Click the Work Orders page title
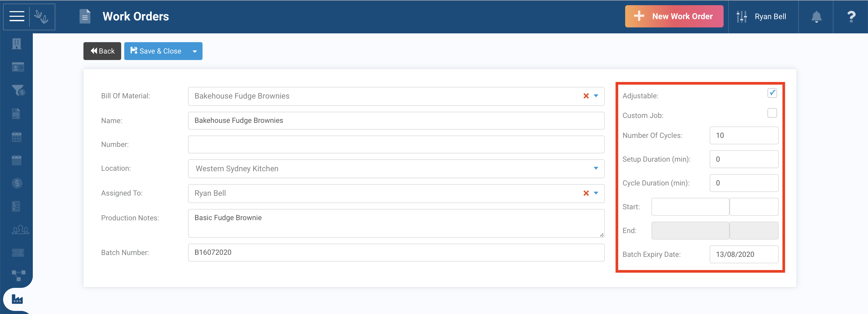 135,17
